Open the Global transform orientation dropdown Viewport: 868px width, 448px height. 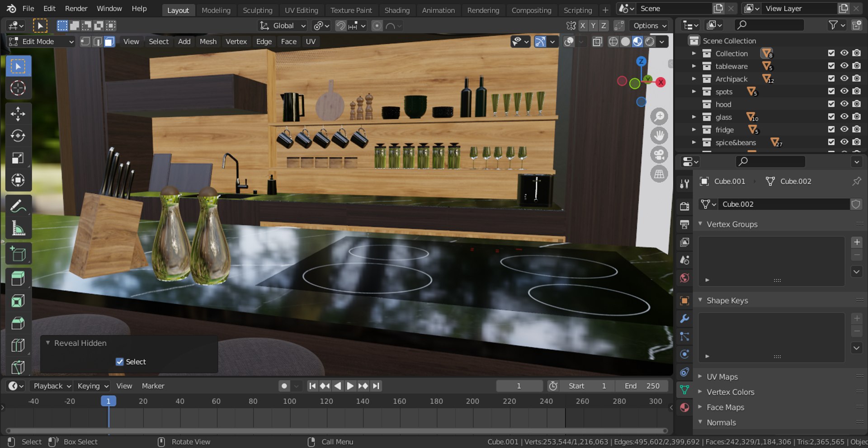click(x=283, y=26)
